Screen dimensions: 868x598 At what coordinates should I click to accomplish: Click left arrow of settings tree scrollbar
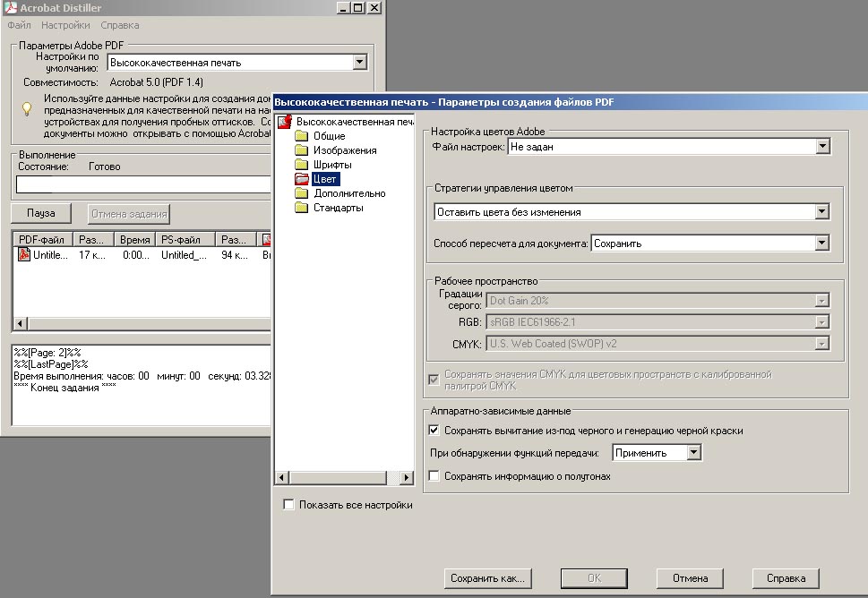click(x=282, y=477)
